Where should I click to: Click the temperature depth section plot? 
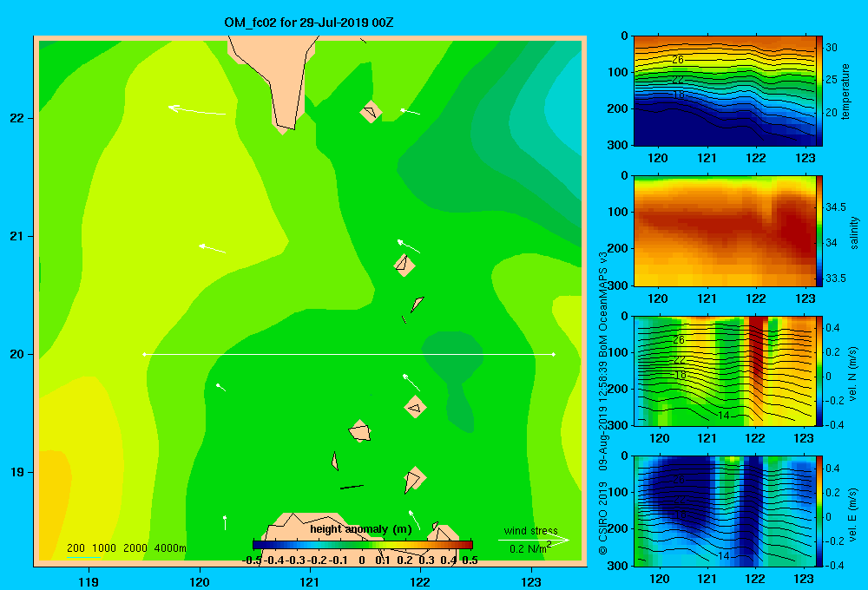click(x=724, y=91)
